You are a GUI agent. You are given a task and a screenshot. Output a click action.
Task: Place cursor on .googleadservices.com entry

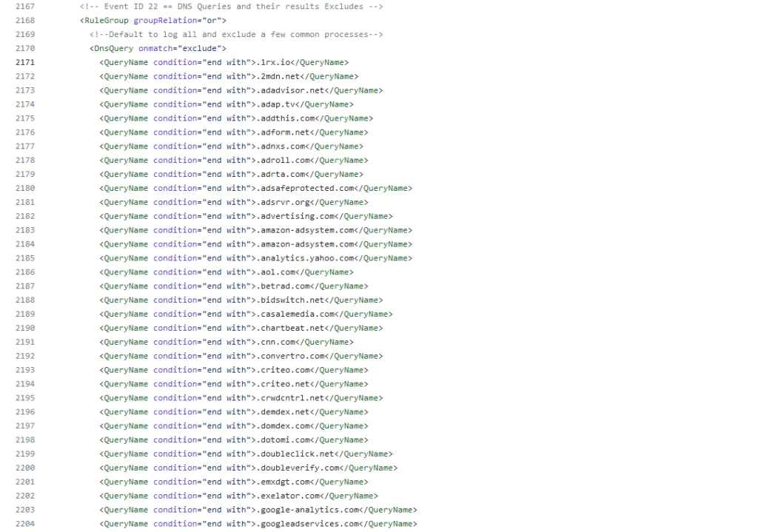[308, 524]
